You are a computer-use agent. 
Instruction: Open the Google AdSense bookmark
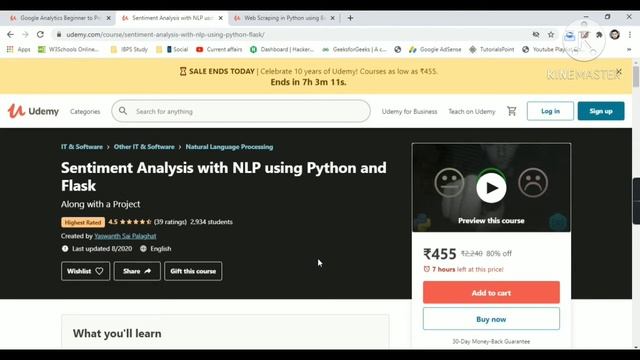coord(435,49)
